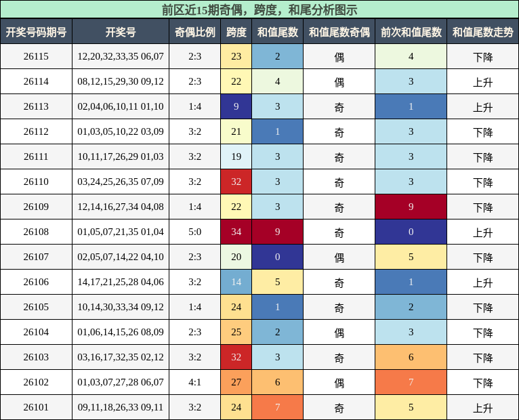Select the 和值尾数奇偶 column header

coord(339,32)
